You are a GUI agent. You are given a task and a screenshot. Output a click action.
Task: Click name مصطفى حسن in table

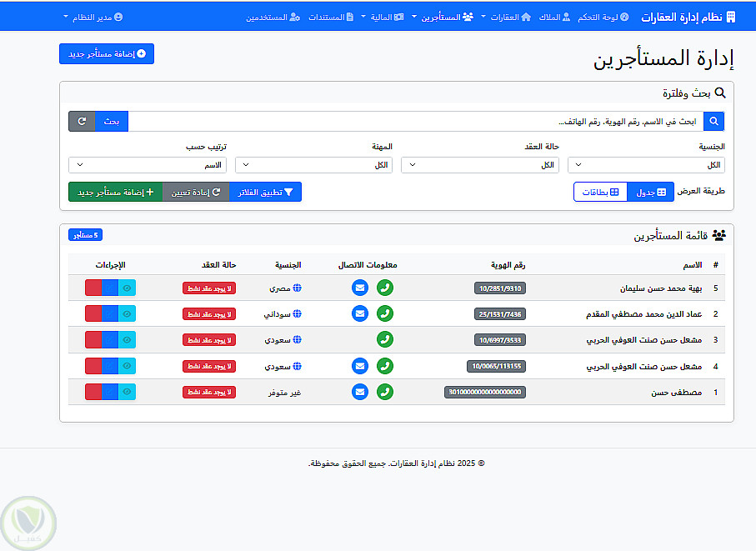tap(677, 393)
